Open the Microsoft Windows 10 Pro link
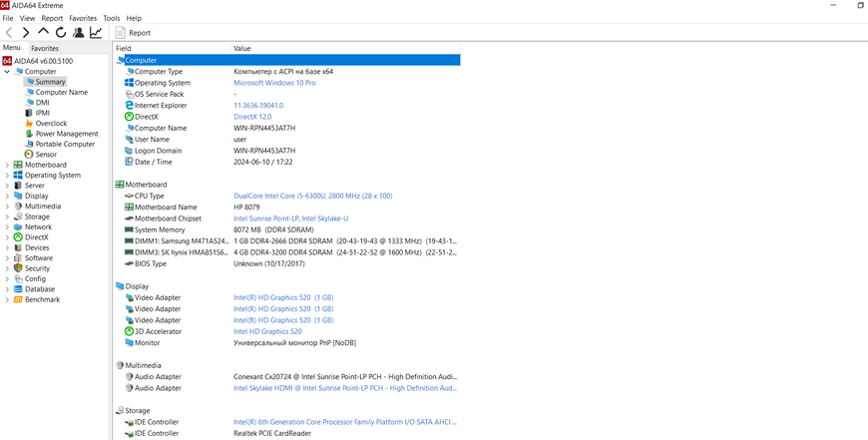Viewport: 868px width, 440px height. (x=274, y=83)
